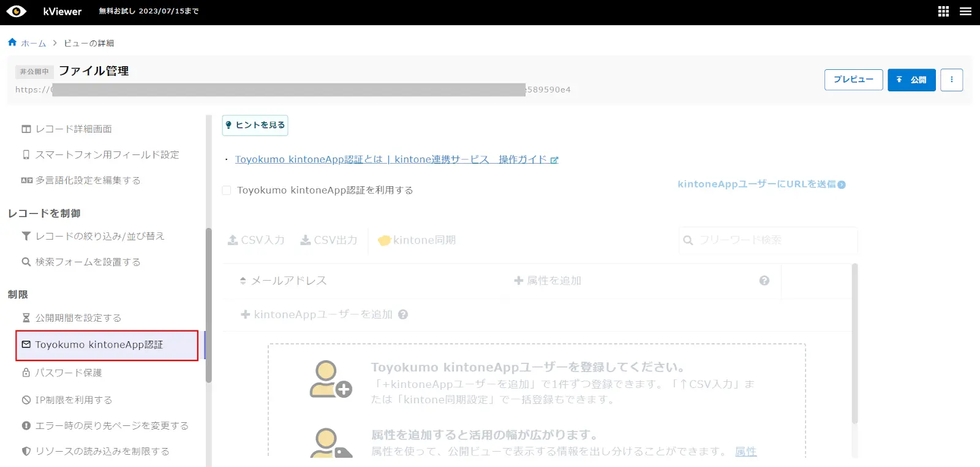Click the person-with-tag attribute icon

[330, 443]
